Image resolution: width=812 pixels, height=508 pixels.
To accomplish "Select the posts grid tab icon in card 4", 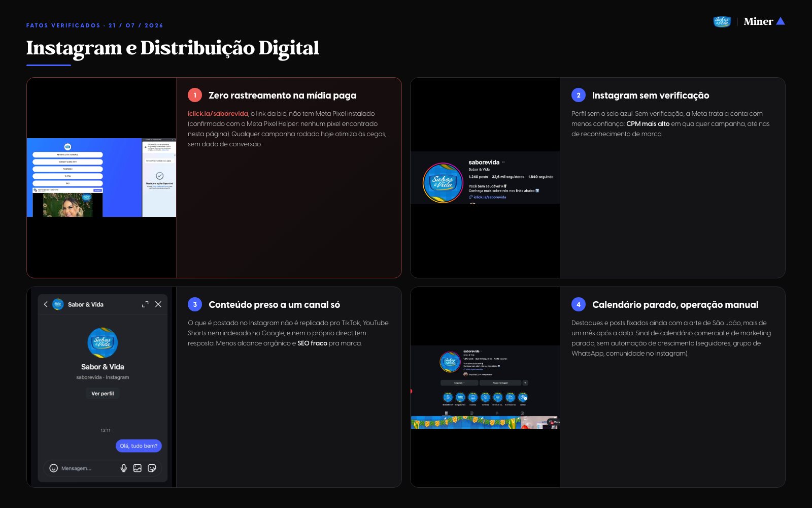I will 446,413.
